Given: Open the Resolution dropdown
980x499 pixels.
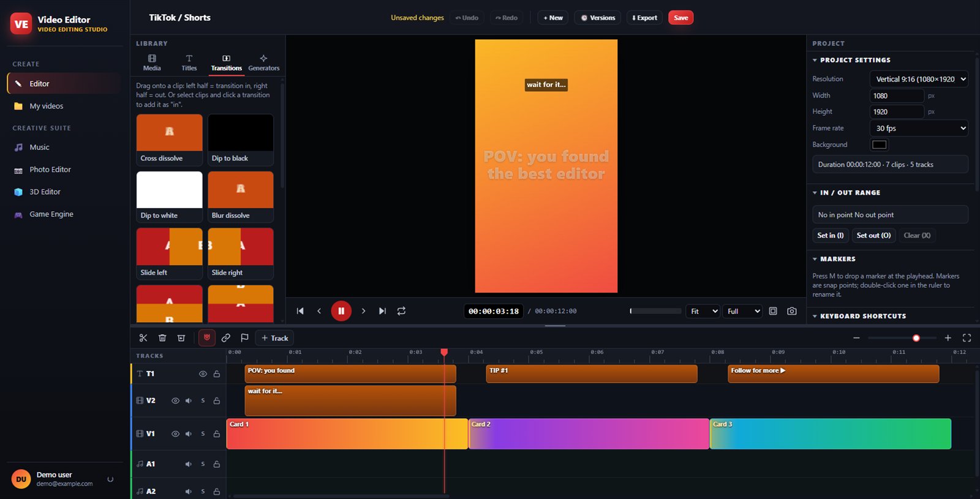Looking at the screenshot, I should click(x=919, y=79).
